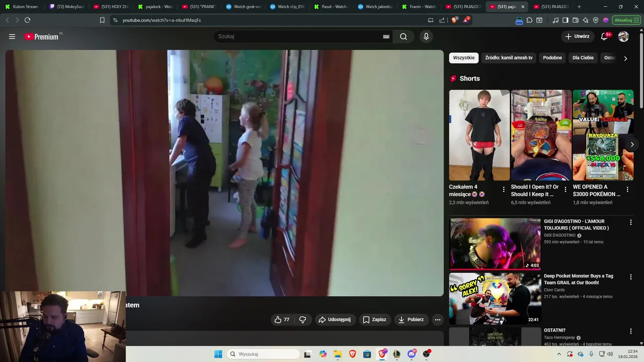Open Microsoft Store from taskbar
This screenshot has width=644, height=362.
tap(367, 354)
